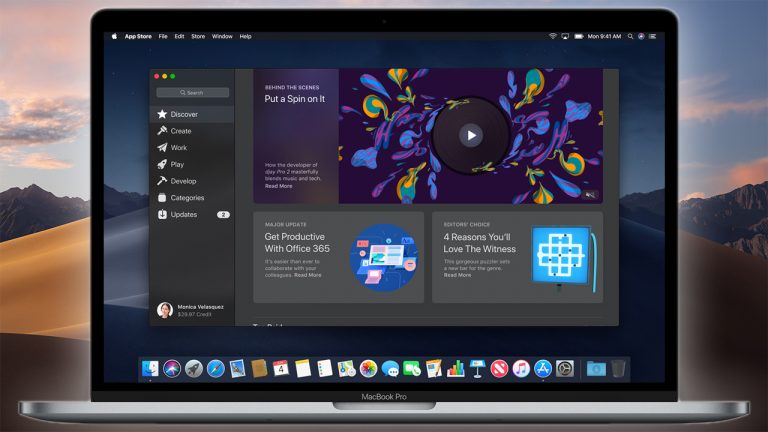
Task: Open Updates with 2 pending
Action: (x=192, y=214)
